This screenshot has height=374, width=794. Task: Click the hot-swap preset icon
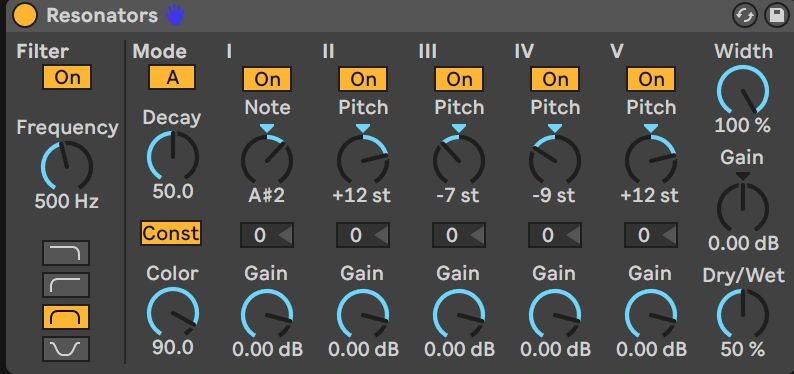(745, 16)
